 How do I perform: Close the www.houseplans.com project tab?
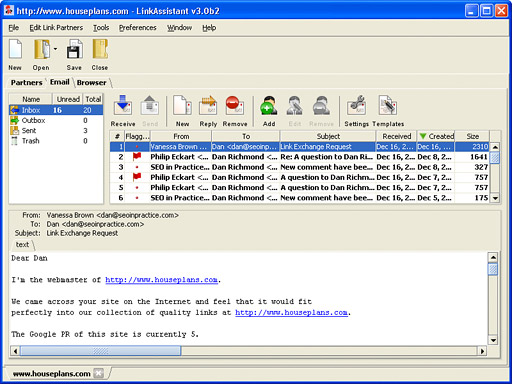(99, 374)
